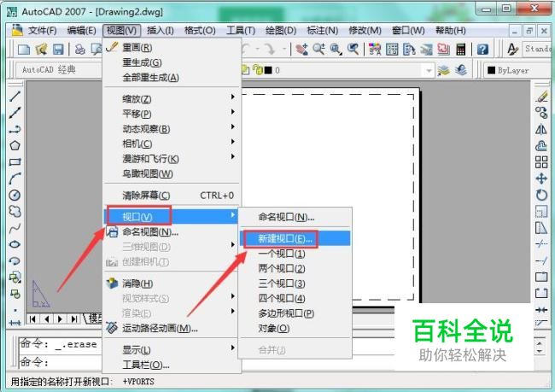Screen dimensions: 555x392
Task: Select the Array tool
Action: [x=541, y=162]
